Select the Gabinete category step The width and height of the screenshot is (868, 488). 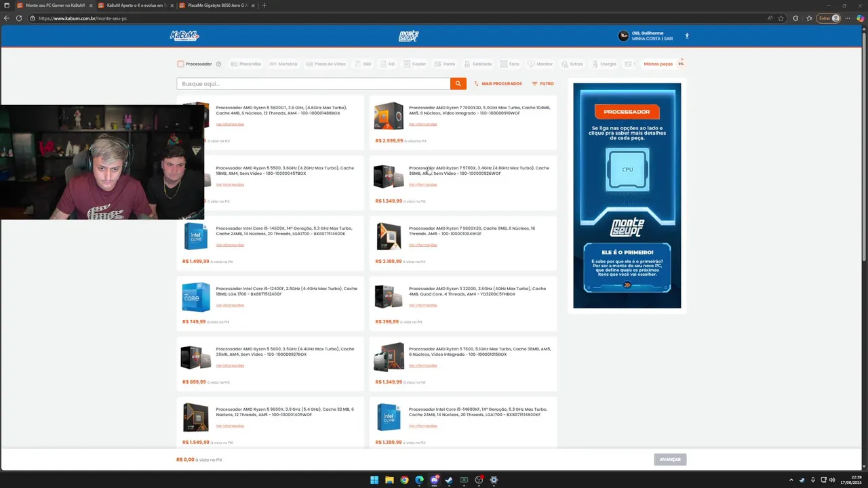point(477,64)
